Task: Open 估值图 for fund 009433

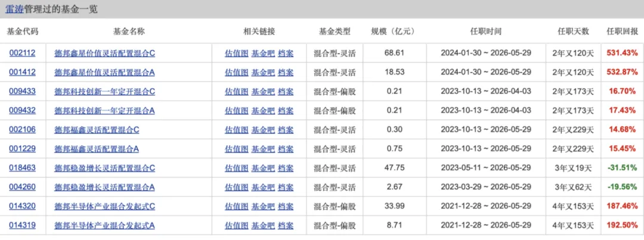Action: click(x=237, y=91)
